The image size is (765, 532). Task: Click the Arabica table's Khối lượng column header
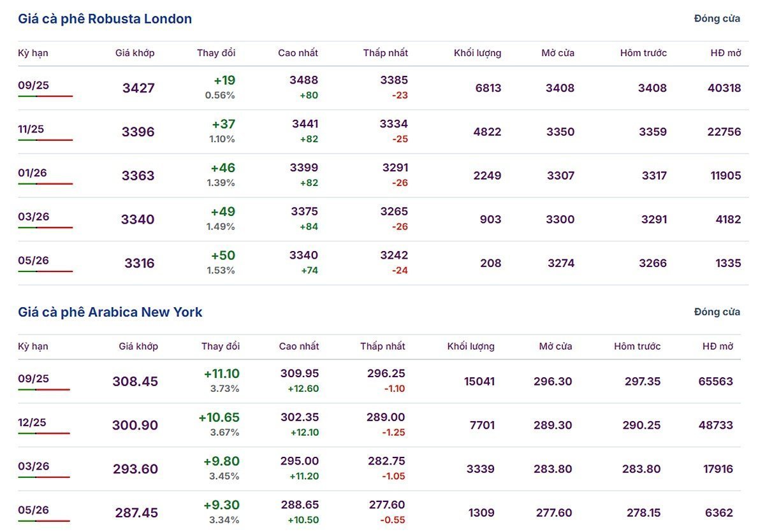tap(470, 347)
